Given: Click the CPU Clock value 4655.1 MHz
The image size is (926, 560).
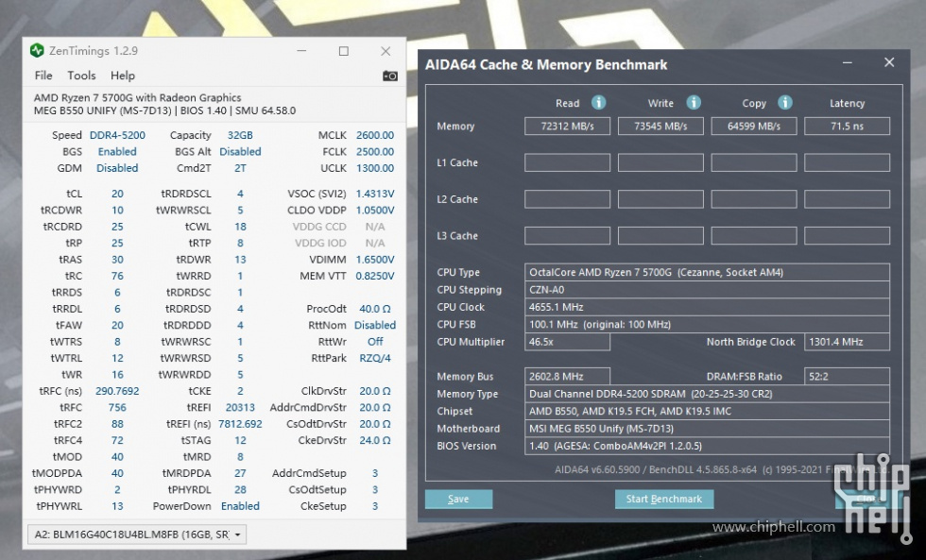Looking at the screenshot, I should (x=708, y=307).
